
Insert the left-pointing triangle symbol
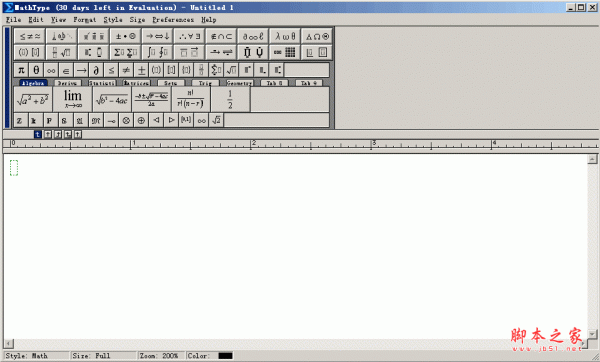156,121
